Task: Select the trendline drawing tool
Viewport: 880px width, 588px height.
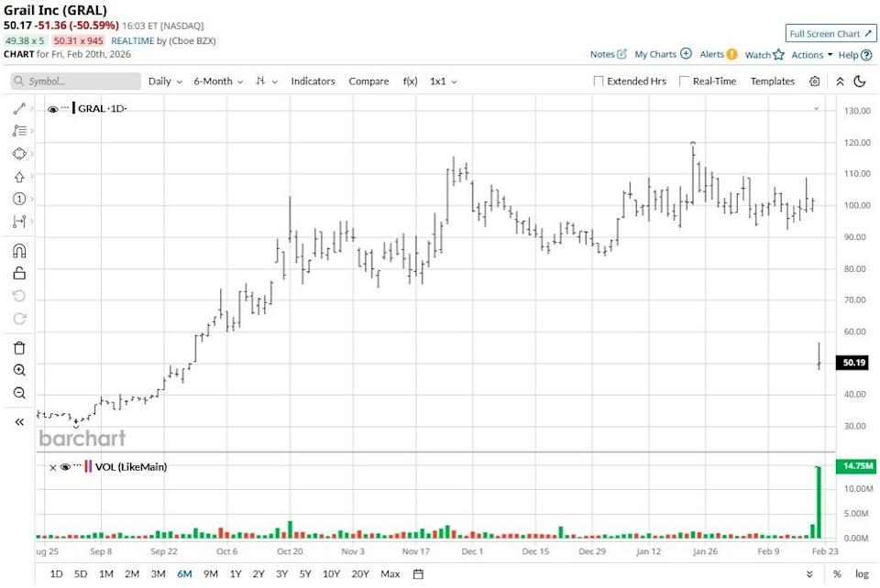Action: (19, 108)
